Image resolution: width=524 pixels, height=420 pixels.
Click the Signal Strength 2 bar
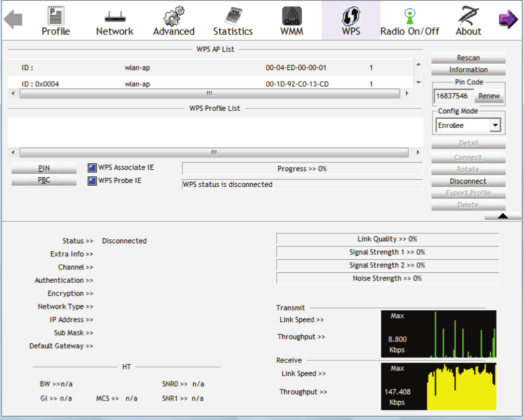click(x=388, y=265)
